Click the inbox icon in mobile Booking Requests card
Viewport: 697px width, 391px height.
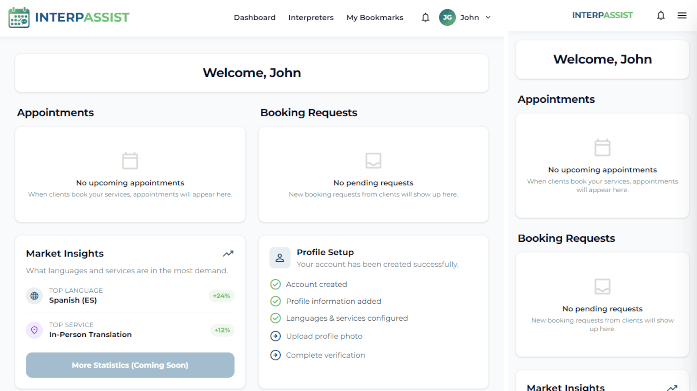click(602, 287)
